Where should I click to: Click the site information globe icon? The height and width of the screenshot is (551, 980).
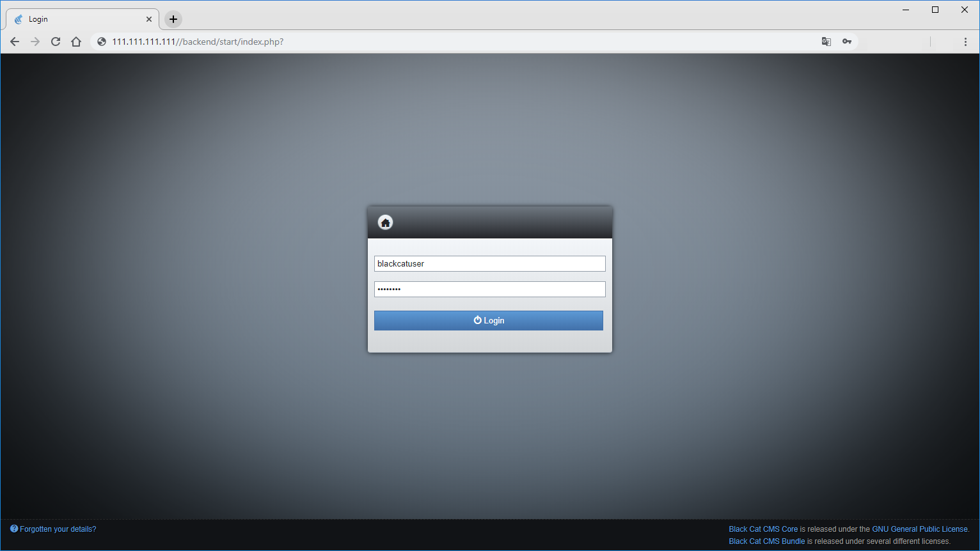(x=101, y=41)
